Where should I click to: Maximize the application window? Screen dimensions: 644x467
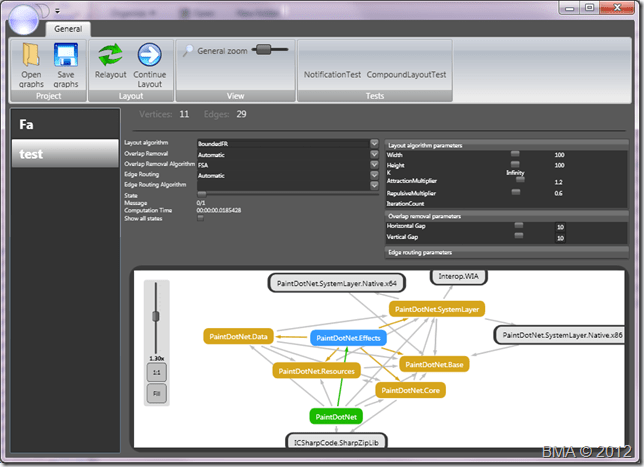click(x=589, y=7)
